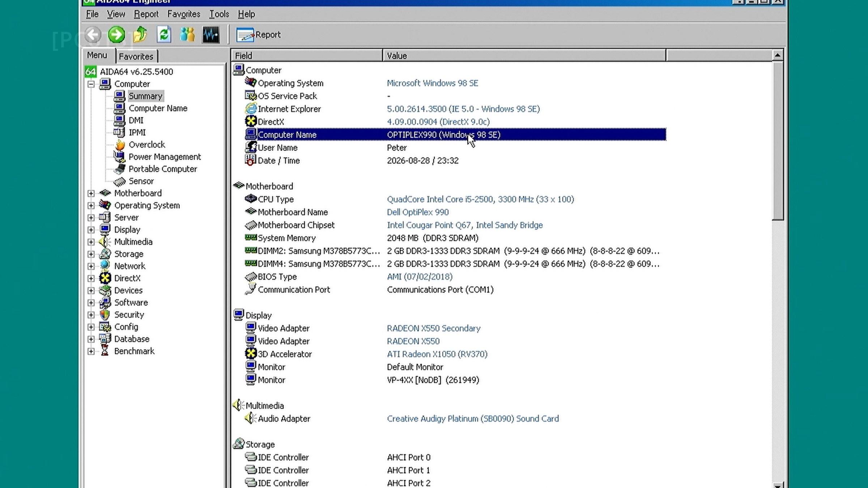Click the Network globe tree icon
Screen dimensions: 868x488
click(105, 266)
